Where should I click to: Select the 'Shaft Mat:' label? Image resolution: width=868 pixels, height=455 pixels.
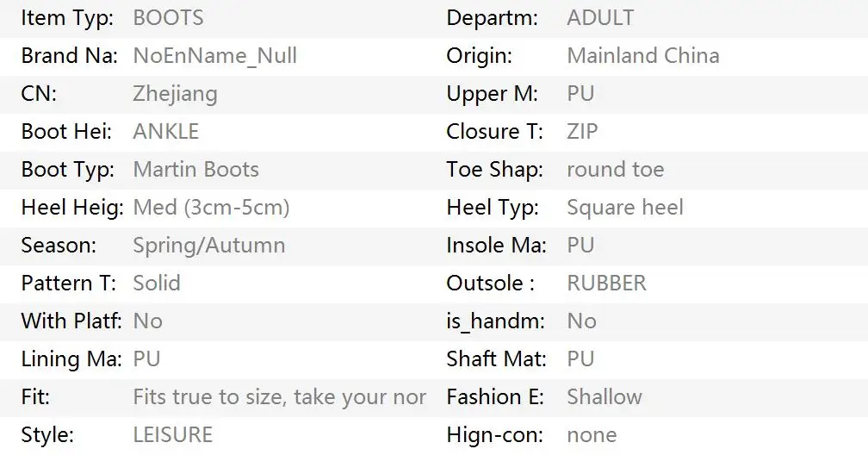pyautogui.click(x=496, y=359)
